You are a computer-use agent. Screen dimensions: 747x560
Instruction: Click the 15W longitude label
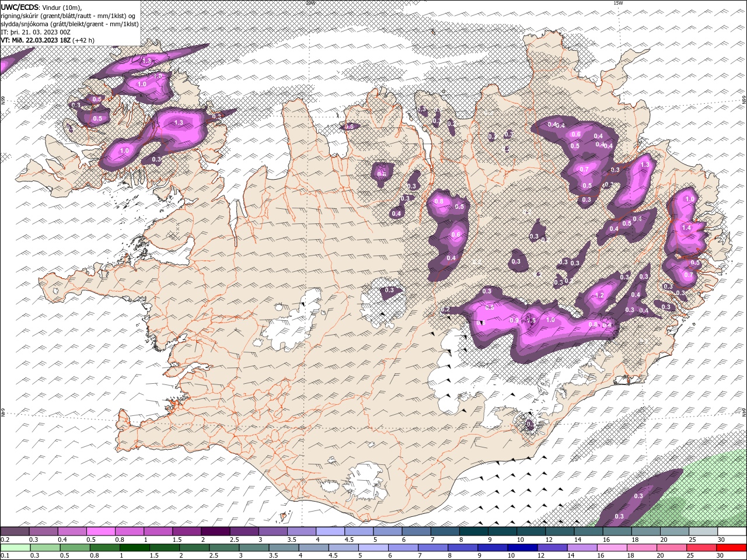pyautogui.click(x=618, y=3)
